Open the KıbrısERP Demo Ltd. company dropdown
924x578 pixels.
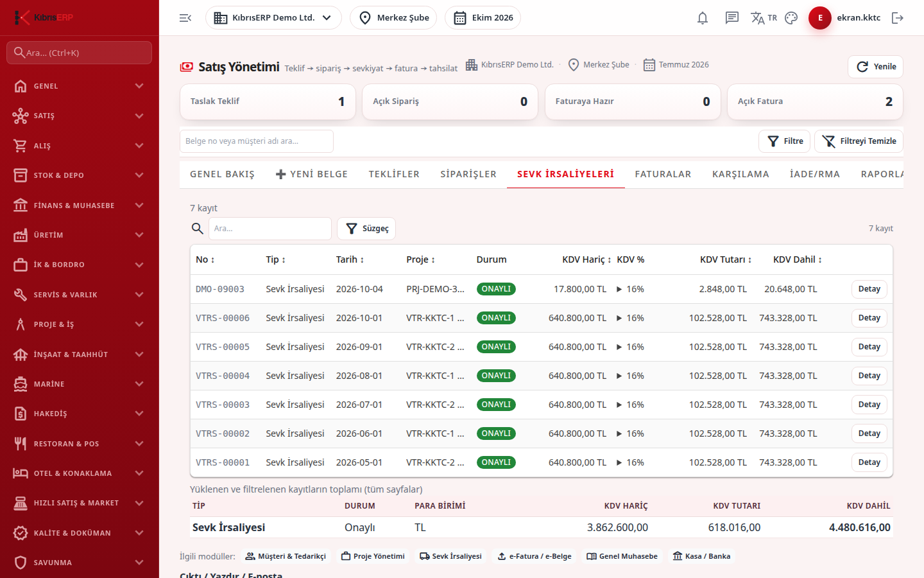click(x=273, y=18)
